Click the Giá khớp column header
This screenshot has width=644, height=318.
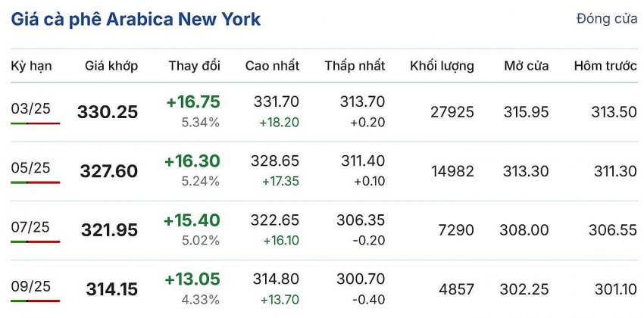pos(111,66)
